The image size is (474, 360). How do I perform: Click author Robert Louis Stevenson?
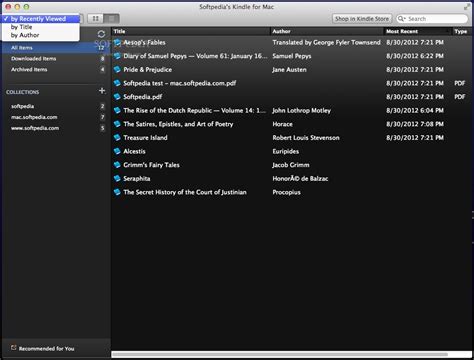click(x=306, y=138)
